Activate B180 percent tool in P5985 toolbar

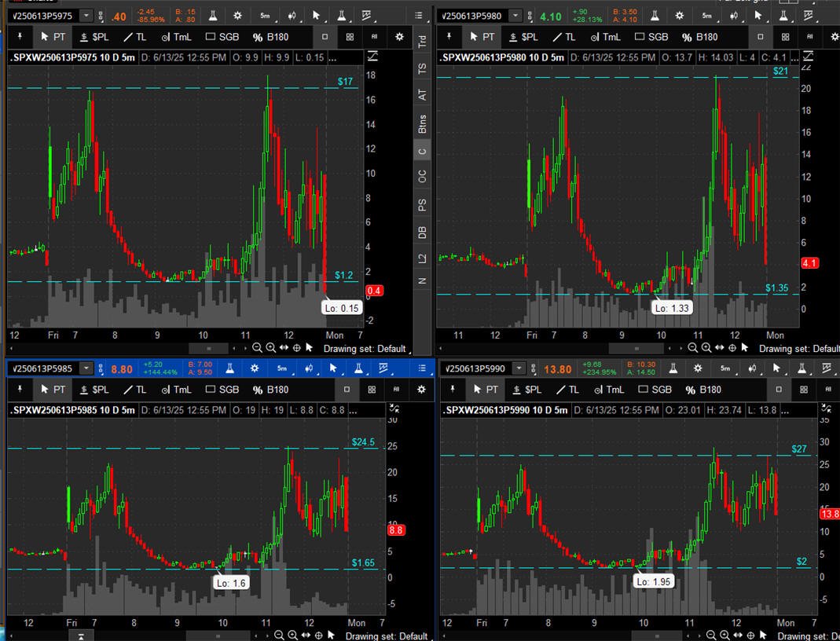270,390
